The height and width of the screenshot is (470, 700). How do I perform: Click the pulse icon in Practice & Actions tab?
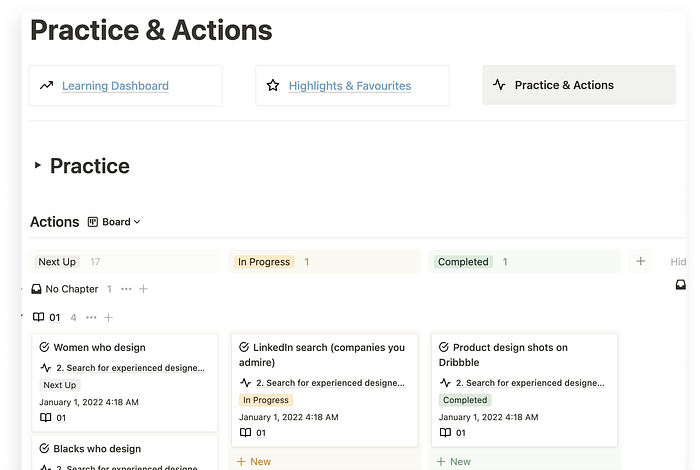click(499, 85)
